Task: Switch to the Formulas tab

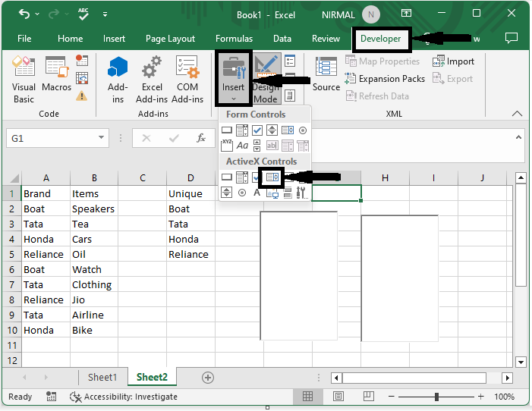Action: coord(234,39)
